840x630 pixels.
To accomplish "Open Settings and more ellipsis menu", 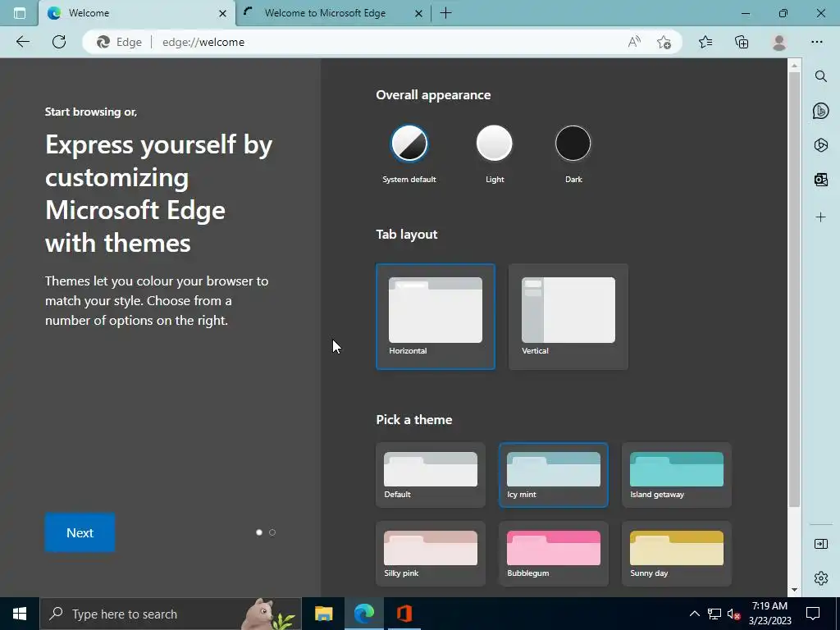I will [x=817, y=42].
